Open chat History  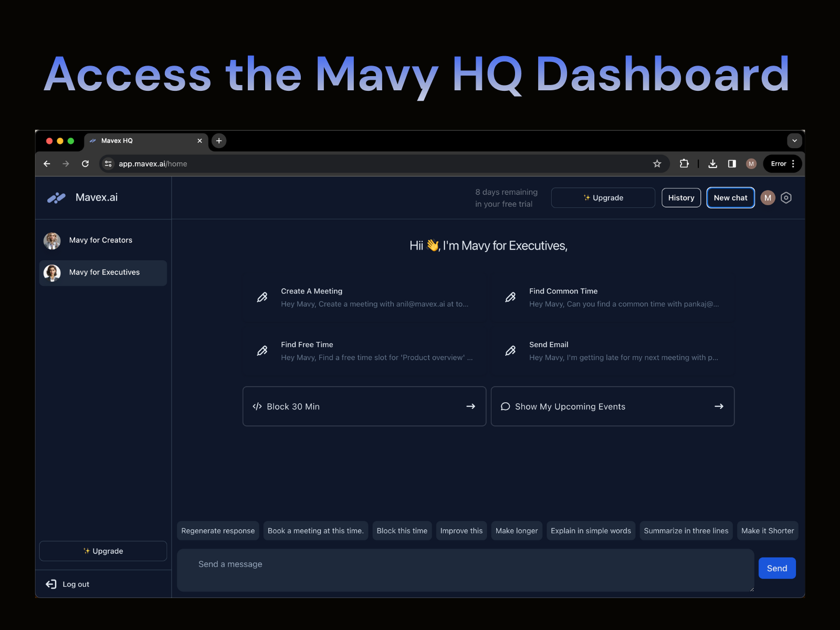681,198
